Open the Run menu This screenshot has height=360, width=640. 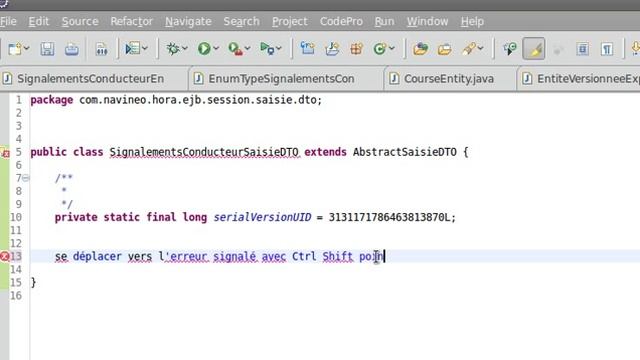coord(384,21)
